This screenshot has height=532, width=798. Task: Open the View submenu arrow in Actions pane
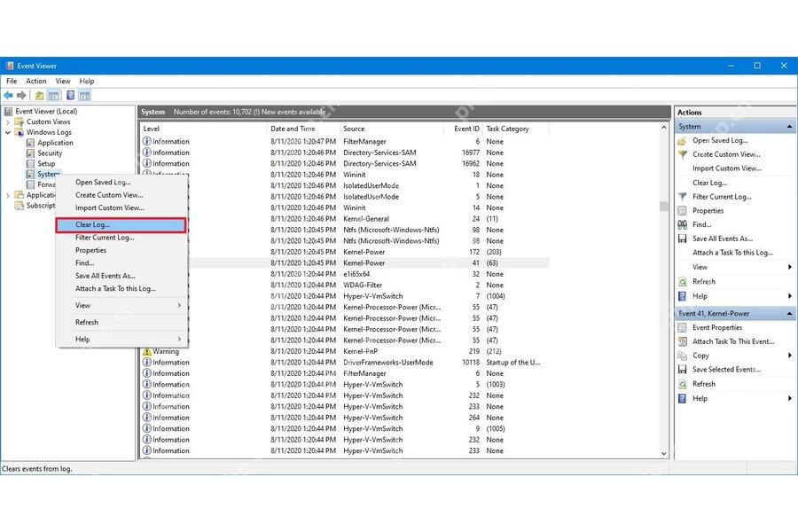pyautogui.click(x=790, y=267)
